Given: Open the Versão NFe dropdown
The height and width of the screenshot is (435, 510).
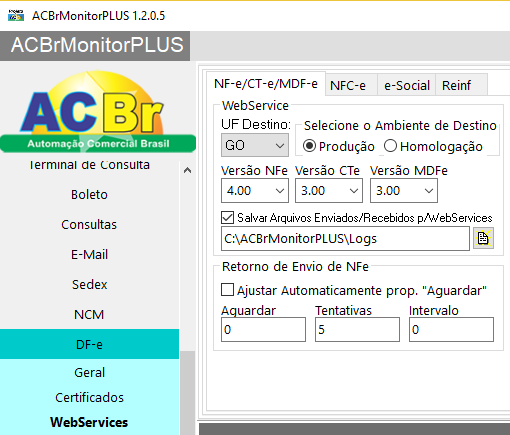Looking at the screenshot, I should point(255,190).
